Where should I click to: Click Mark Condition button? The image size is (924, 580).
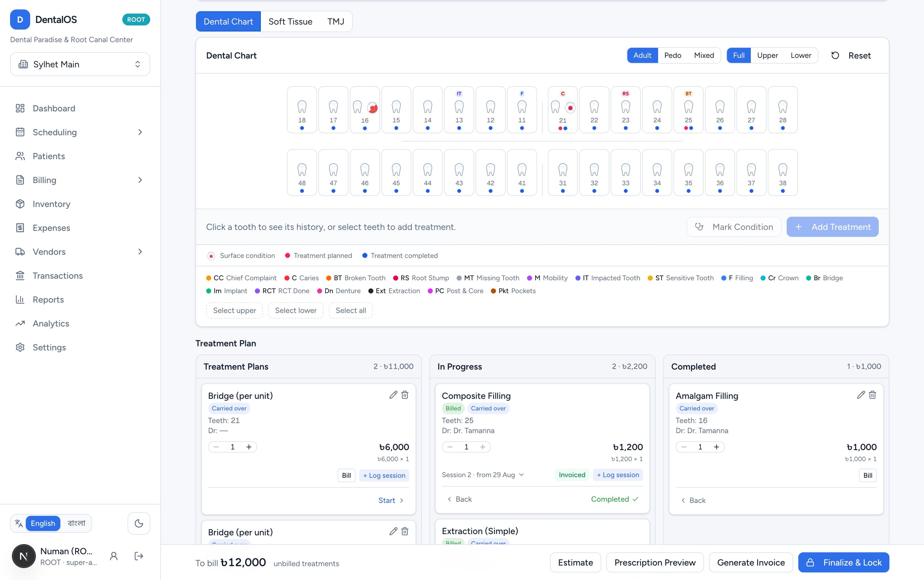[x=734, y=227]
